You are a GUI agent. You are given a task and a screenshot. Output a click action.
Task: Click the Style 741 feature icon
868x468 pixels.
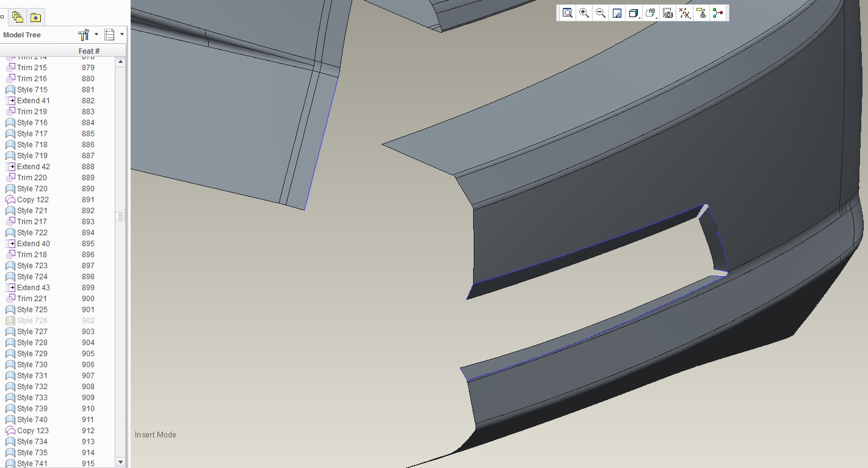10,464
